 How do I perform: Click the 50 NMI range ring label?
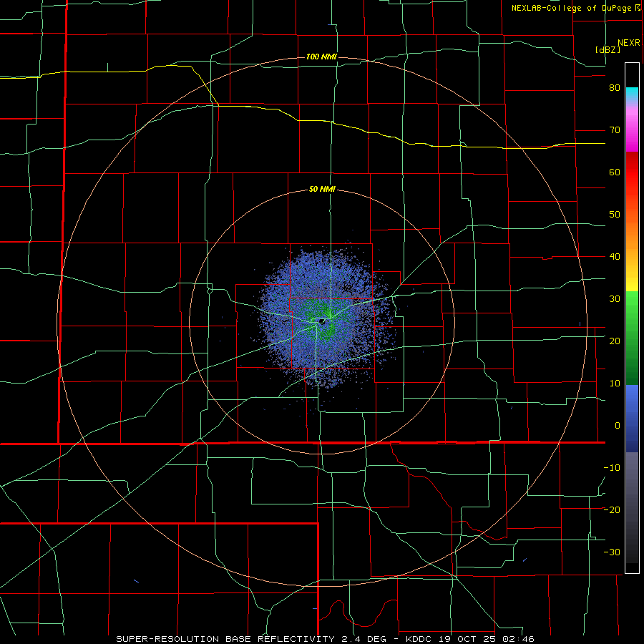click(322, 190)
